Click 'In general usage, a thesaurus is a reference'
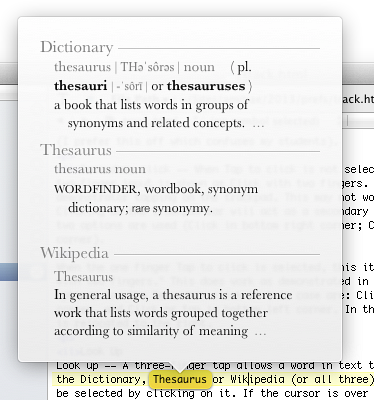374x400 pixels. pos(173,295)
